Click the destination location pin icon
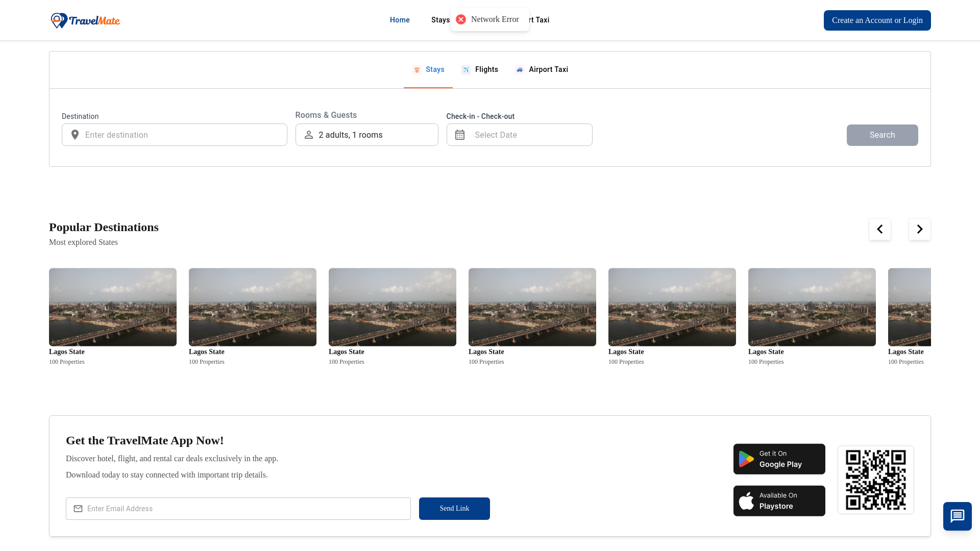The width and height of the screenshot is (980, 551). [x=75, y=135]
